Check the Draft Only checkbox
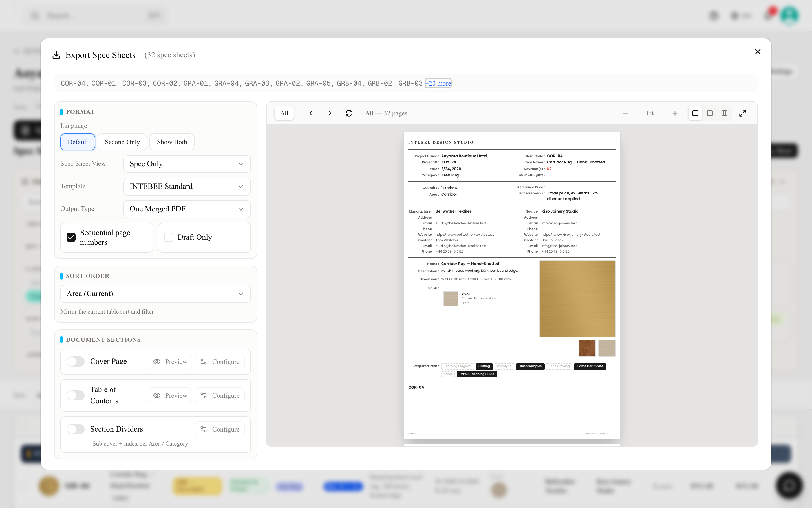The height and width of the screenshot is (508, 812). 168,237
